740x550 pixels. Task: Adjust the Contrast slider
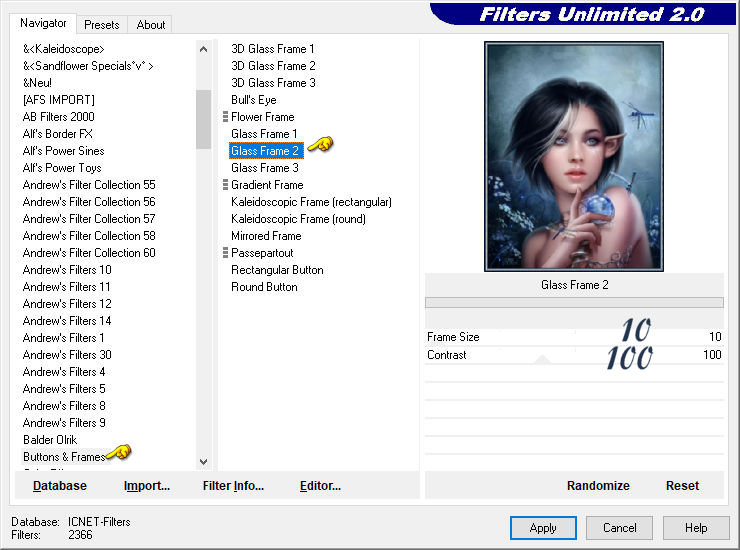pyautogui.click(x=574, y=355)
